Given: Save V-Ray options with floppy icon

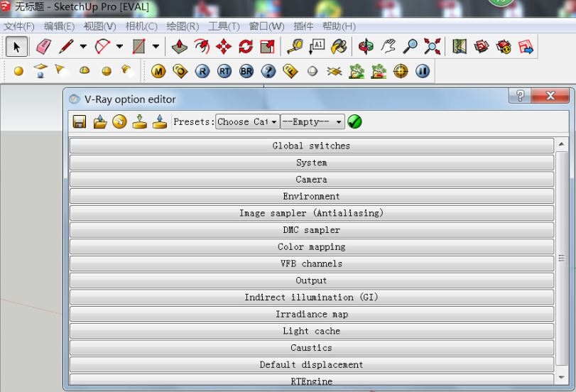Looking at the screenshot, I should (80, 121).
